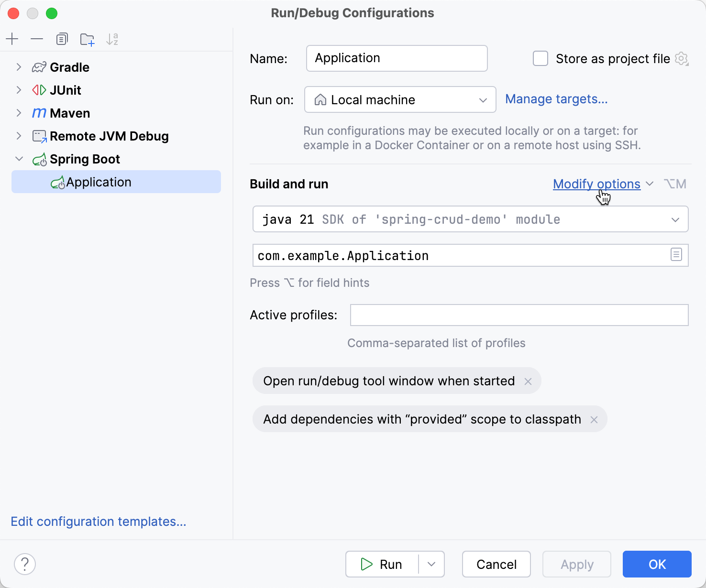Add a new run configuration
Screen dimensions: 706x588
click(x=12, y=39)
